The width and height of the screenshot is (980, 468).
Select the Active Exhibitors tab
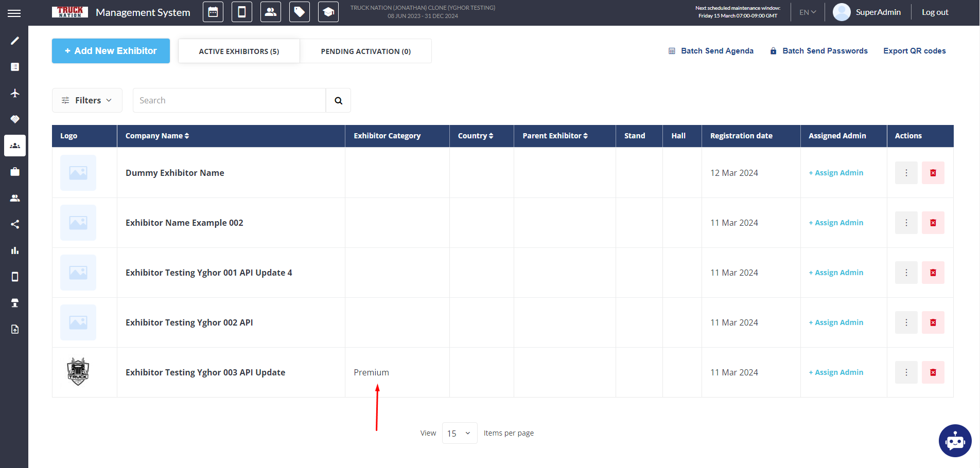point(239,51)
